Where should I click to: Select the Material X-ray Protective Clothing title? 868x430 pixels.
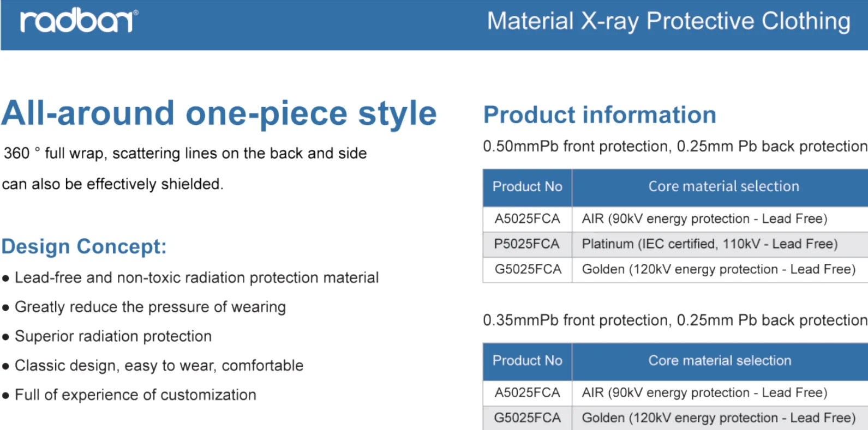669,21
